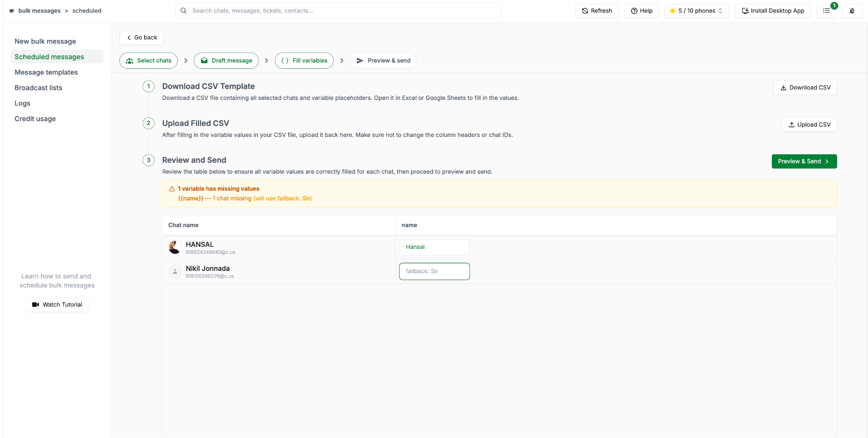Jump to Preview & send step

(383, 61)
